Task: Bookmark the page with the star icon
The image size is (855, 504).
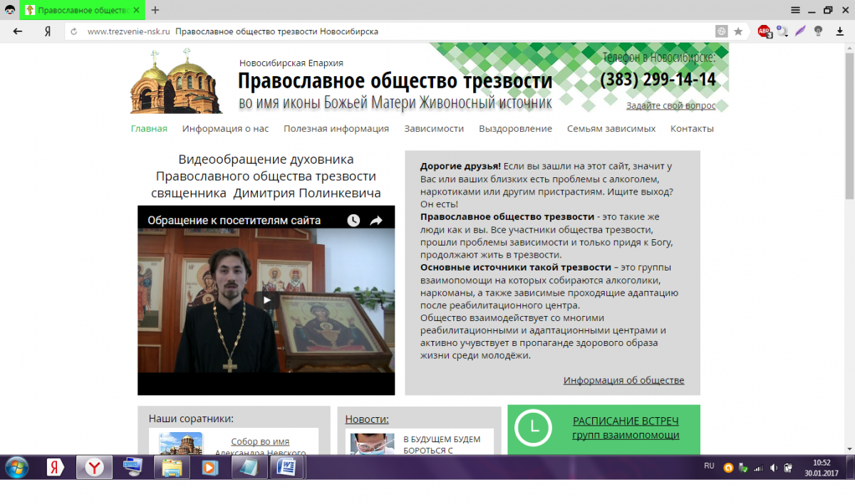Action: (x=738, y=31)
